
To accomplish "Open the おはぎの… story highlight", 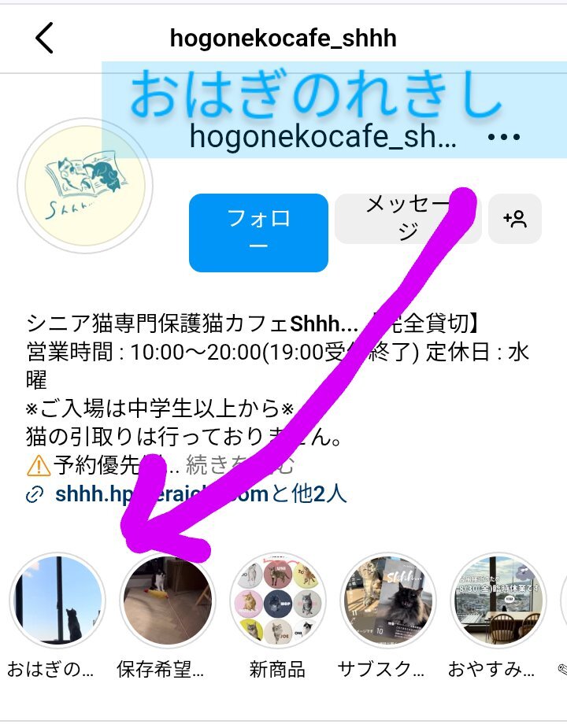I will click(57, 600).
